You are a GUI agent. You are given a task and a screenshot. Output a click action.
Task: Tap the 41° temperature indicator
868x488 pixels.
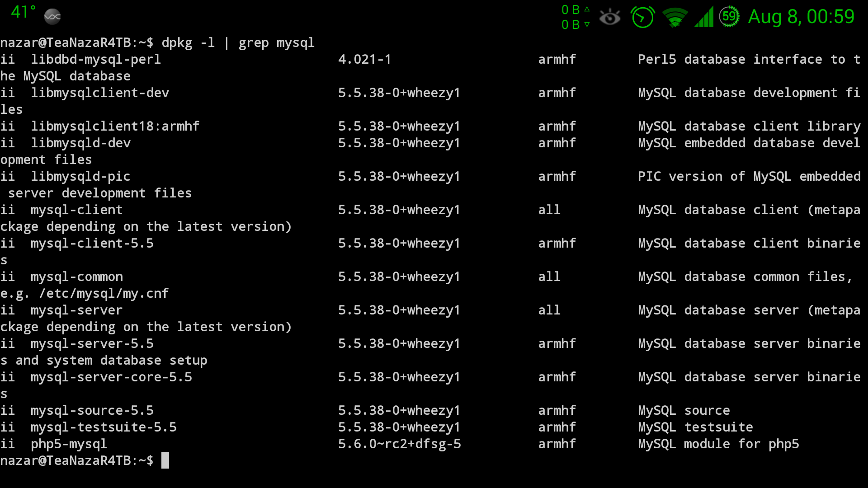coord(23,13)
